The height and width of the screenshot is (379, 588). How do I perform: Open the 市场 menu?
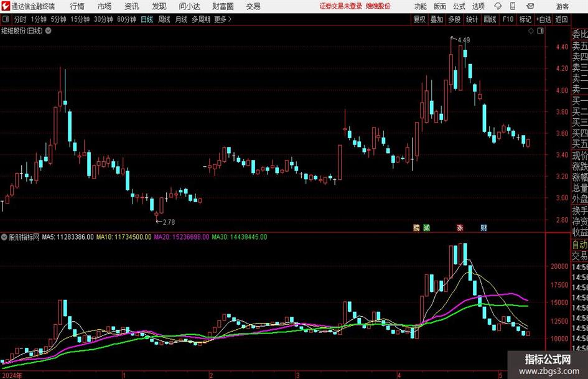[x=105, y=6]
